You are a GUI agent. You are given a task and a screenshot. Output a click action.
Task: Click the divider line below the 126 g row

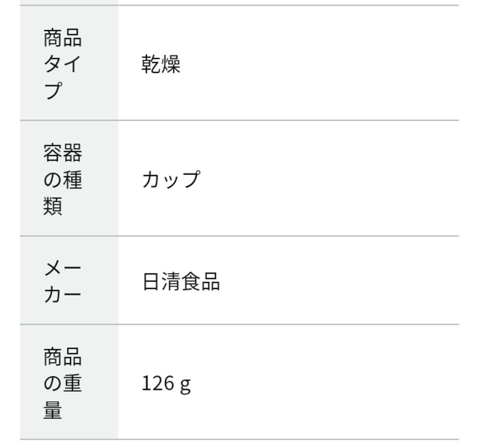239,439
